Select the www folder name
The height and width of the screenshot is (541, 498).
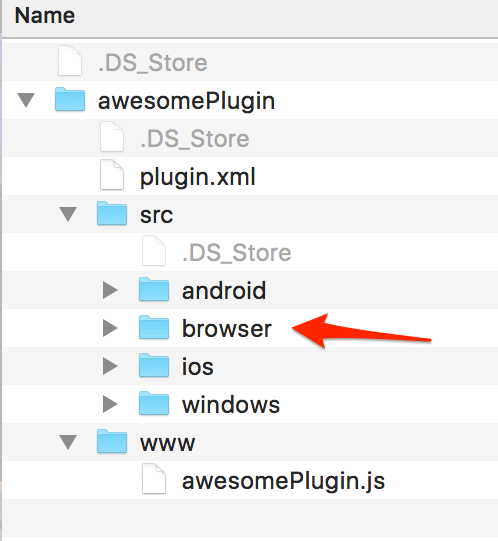tap(167, 444)
